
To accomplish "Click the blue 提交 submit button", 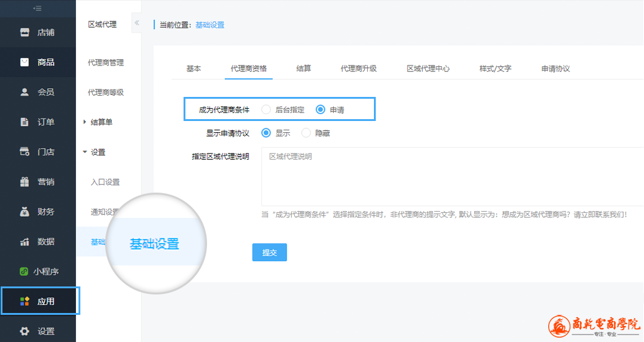I will (269, 252).
